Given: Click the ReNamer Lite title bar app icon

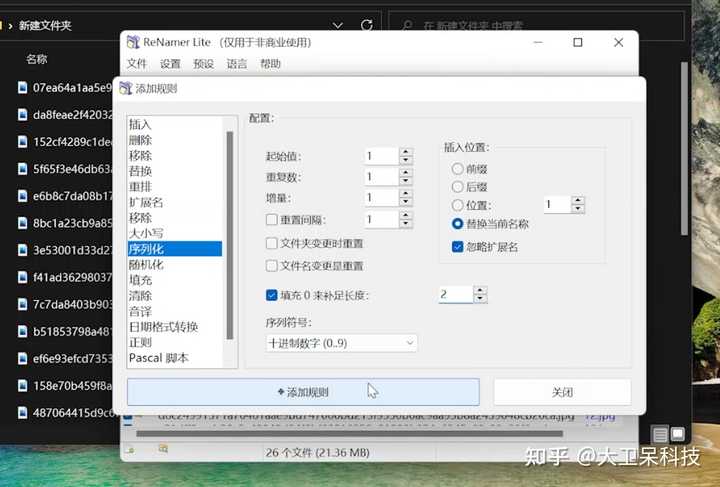Looking at the screenshot, I should click(133, 42).
